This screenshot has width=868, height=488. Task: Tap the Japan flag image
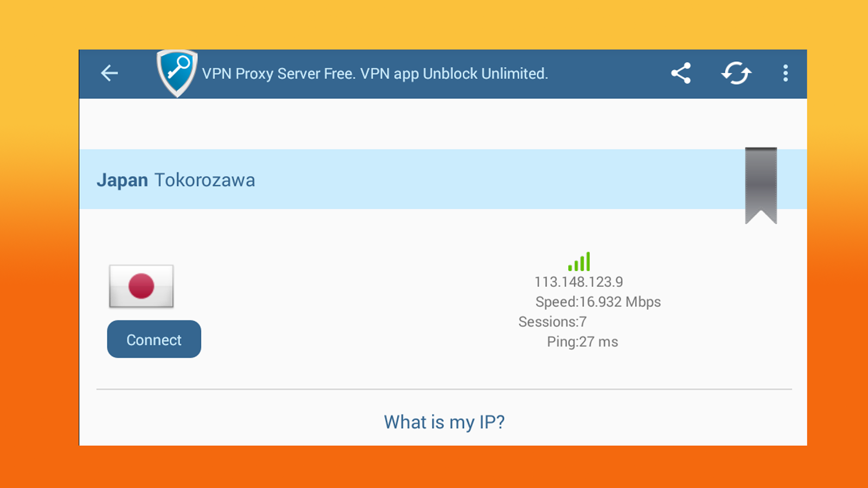click(x=141, y=286)
